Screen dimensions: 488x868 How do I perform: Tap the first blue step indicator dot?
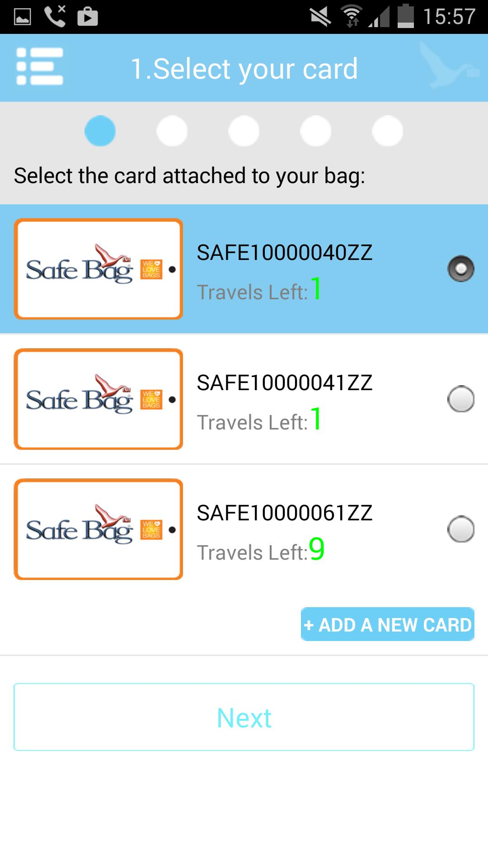100,131
